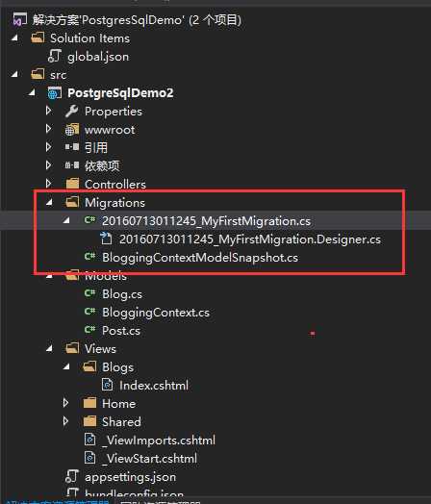Collapse the Migrations folder
Screen dimensions: 431x504
(x=49, y=203)
